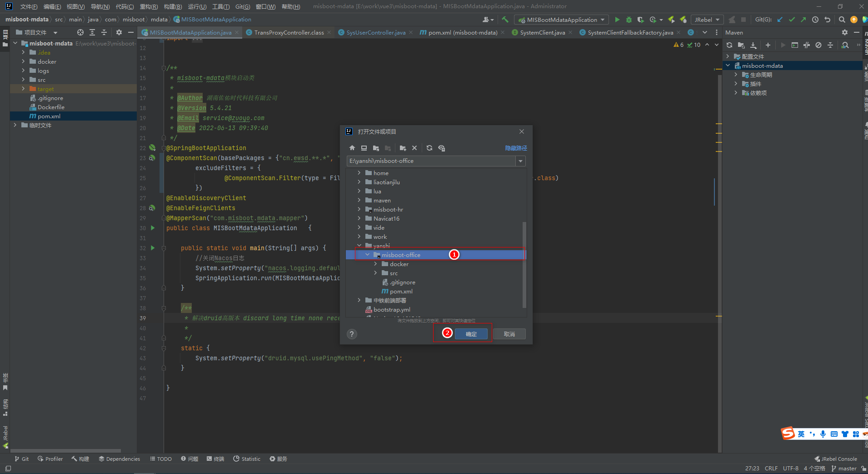Image resolution: width=868 pixels, height=474 pixels.
Task: Build project with the hammer icon
Action: [505, 20]
